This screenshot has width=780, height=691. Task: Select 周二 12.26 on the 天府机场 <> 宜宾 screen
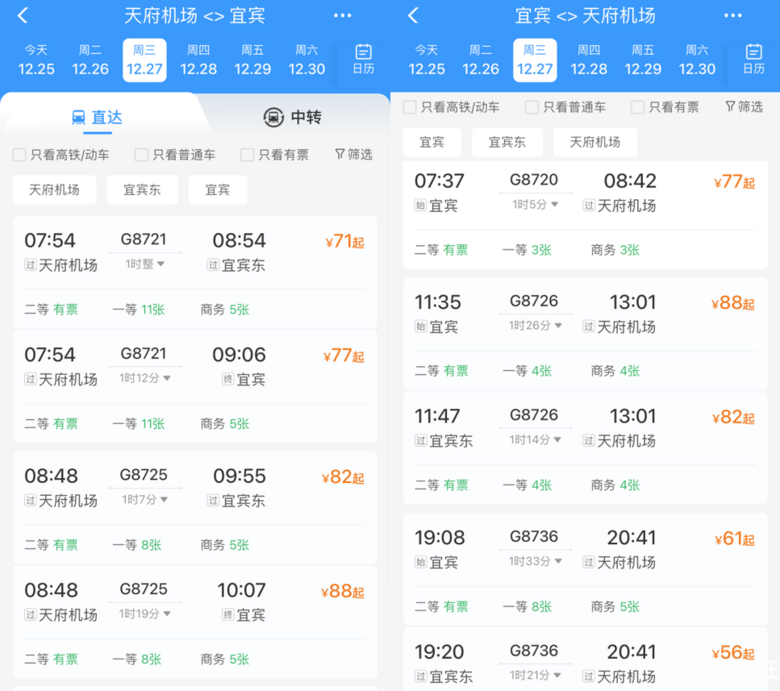pyautogui.click(x=90, y=60)
